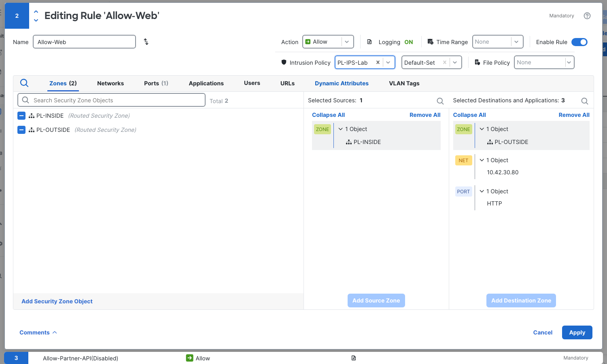
Task: Open the Default-Set variable set dropdown
Action: click(455, 62)
